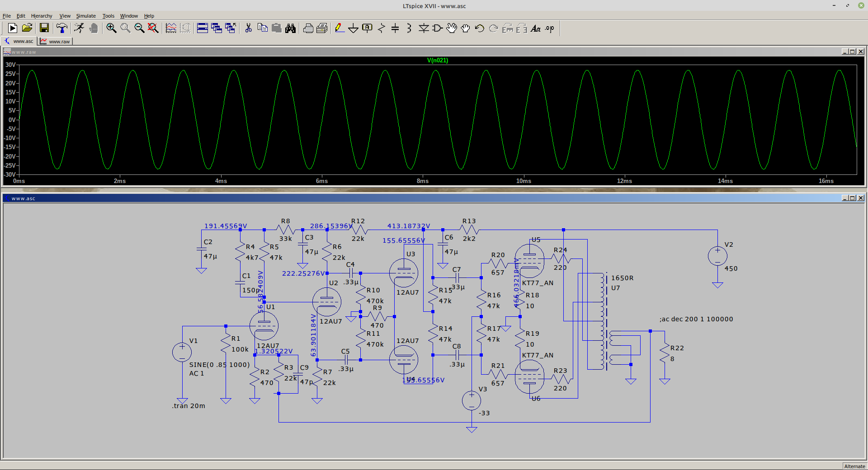Screen dimensions: 868x470
Task: Select the Draw Wire pencil tool
Action: coord(340,28)
